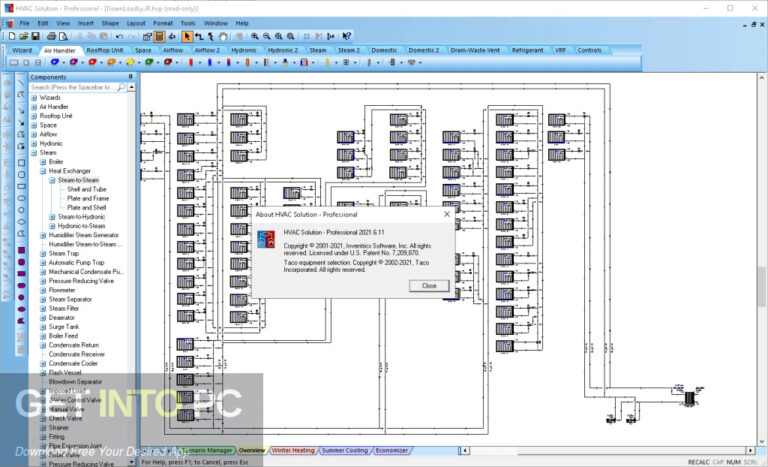Select the diagonal line drawing tool
Viewport: 768px width, 467px height.
[x=22, y=82]
